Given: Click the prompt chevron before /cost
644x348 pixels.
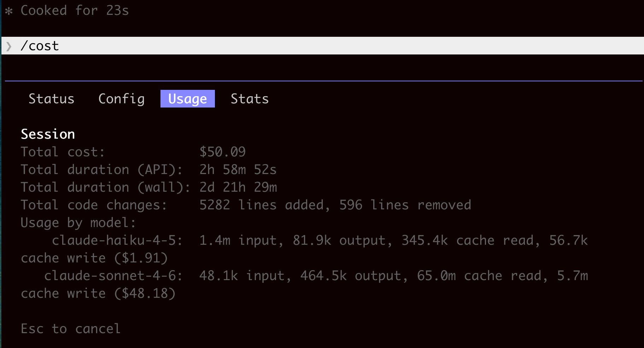Looking at the screenshot, I should (9, 46).
